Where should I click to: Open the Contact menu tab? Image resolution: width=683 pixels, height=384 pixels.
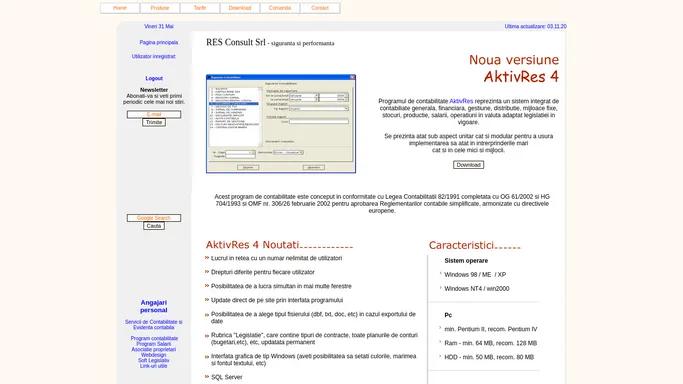pyautogui.click(x=320, y=8)
